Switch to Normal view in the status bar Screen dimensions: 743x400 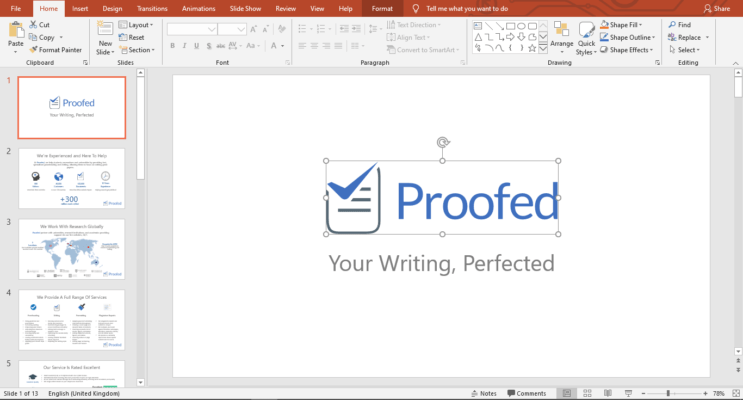pos(567,393)
